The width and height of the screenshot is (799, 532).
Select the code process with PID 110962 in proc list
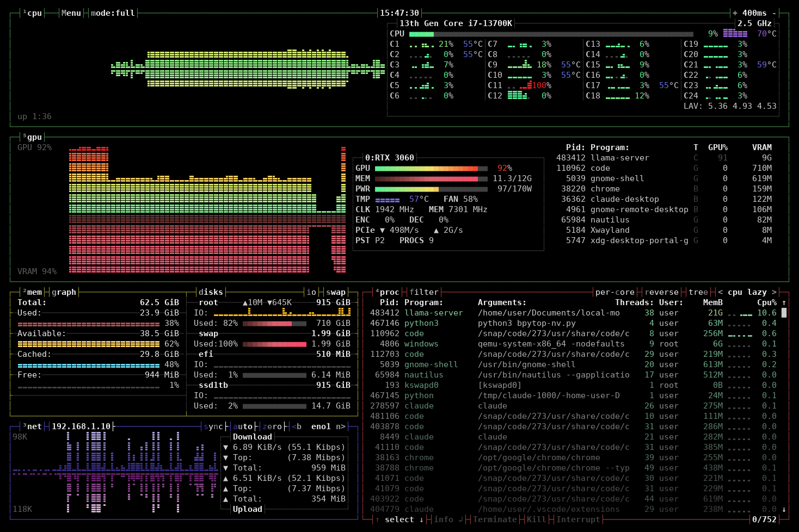(x=573, y=333)
